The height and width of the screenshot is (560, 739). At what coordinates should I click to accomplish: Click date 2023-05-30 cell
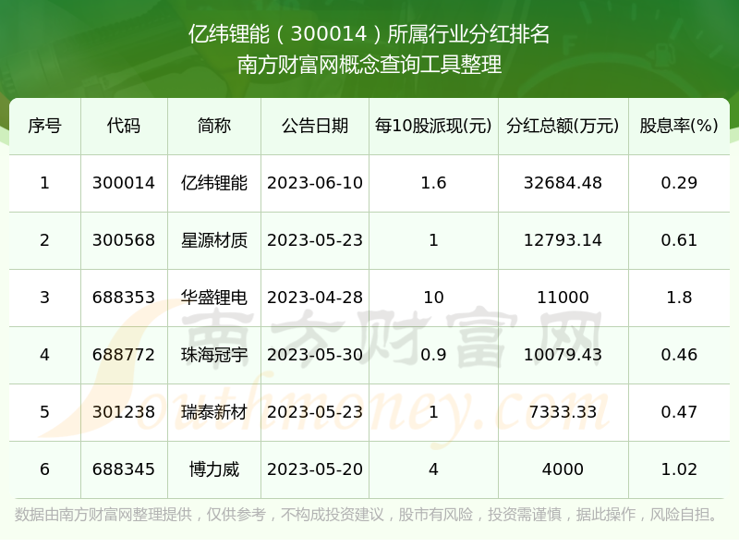pos(315,355)
